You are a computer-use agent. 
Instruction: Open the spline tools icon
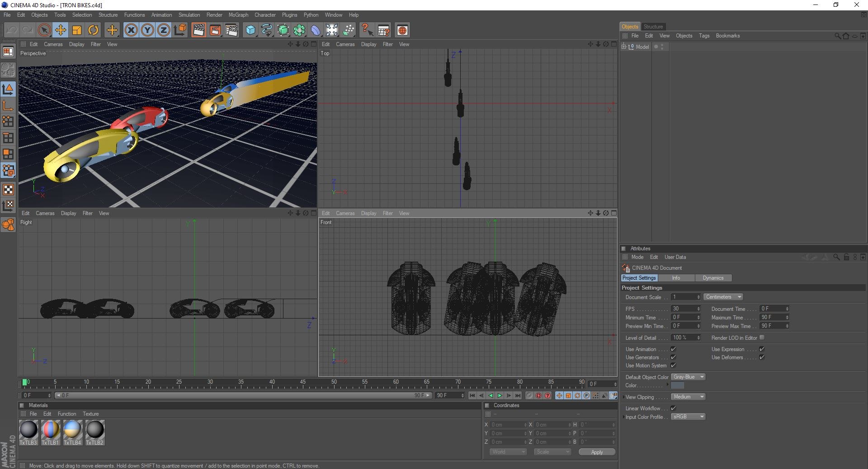(x=267, y=30)
